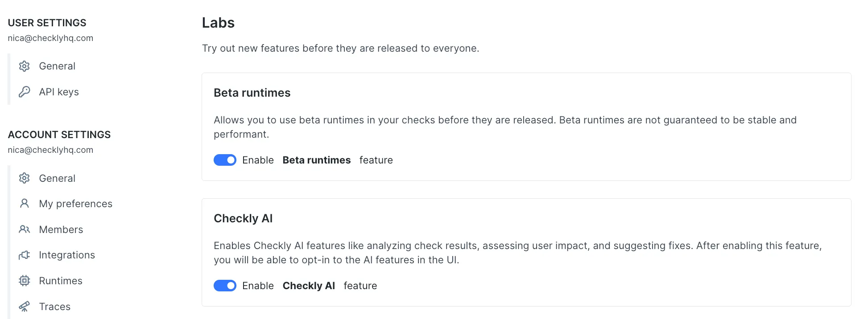Click the USER SETTINGS section header
Viewport: 868px width, 319px height.
click(47, 23)
